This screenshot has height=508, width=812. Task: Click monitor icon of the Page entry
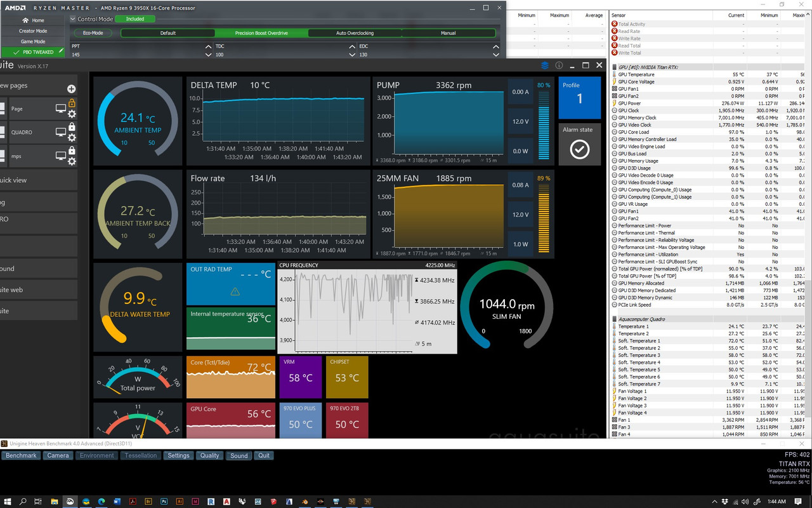pyautogui.click(x=61, y=109)
